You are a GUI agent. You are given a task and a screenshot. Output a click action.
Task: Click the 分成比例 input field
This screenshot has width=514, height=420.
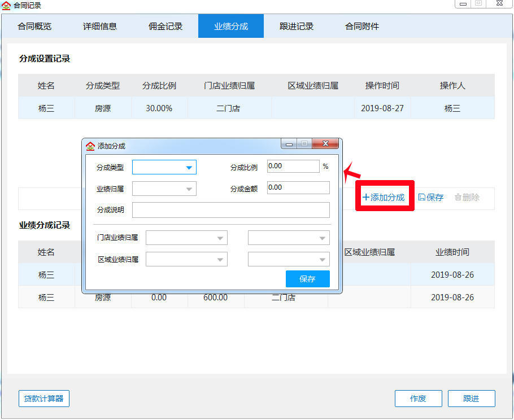click(x=293, y=166)
